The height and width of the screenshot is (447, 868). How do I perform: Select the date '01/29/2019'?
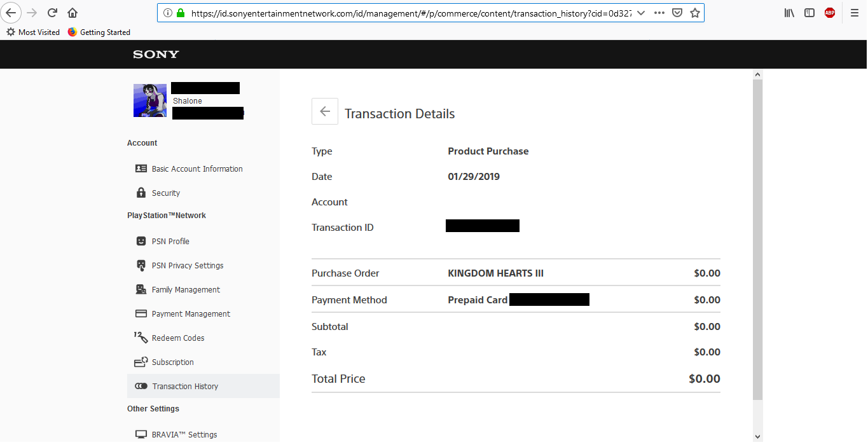(x=474, y=177)
